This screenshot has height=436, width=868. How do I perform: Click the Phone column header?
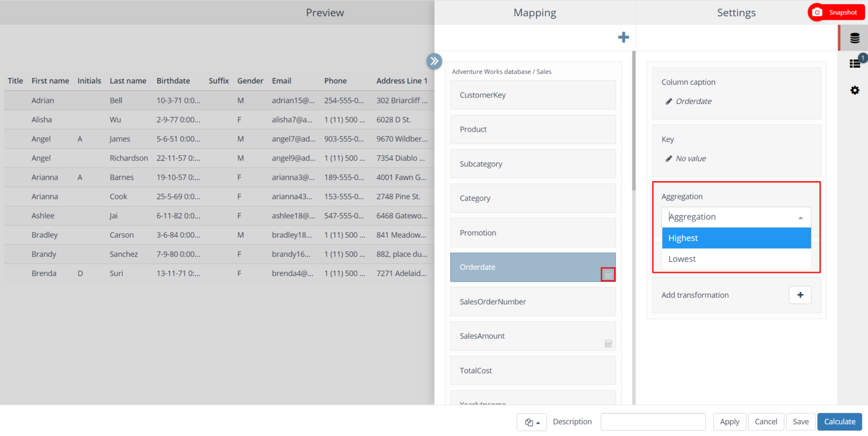[336, 81]
